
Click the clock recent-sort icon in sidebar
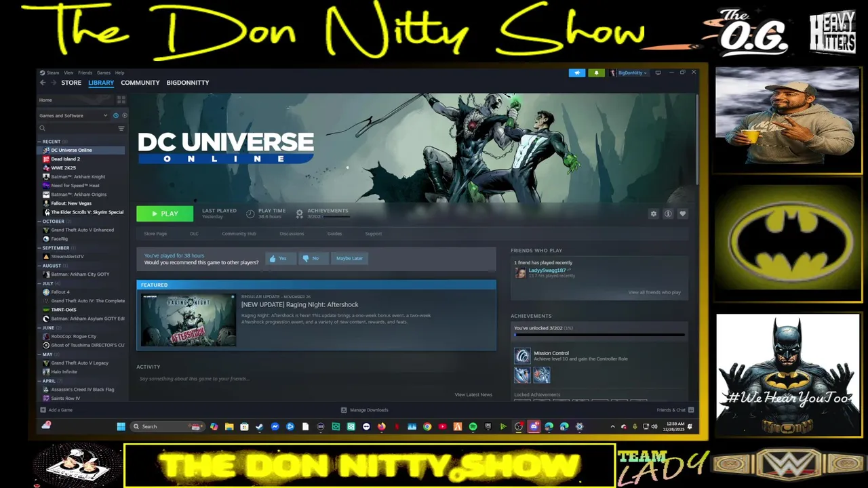116,115
